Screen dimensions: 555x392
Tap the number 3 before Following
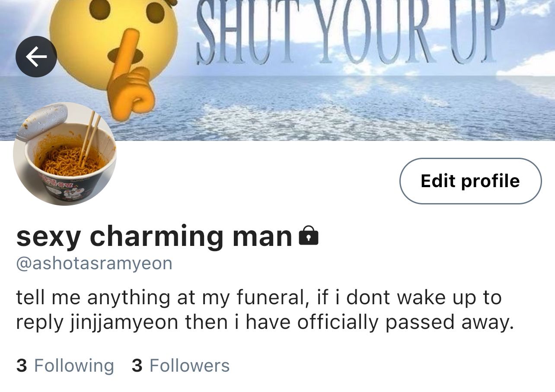(22, 366)
